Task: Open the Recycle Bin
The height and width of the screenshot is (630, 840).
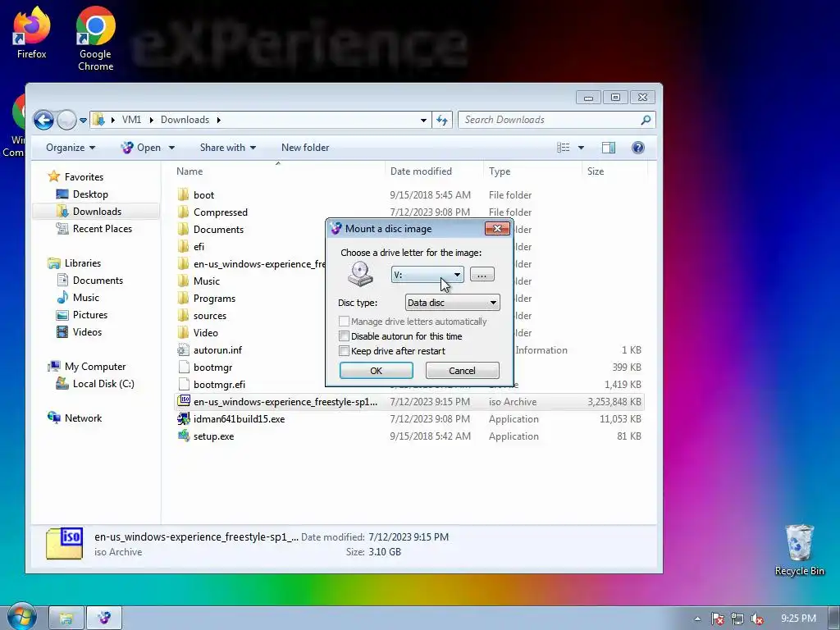Action: pyautogui.click(x=799, y=549)
